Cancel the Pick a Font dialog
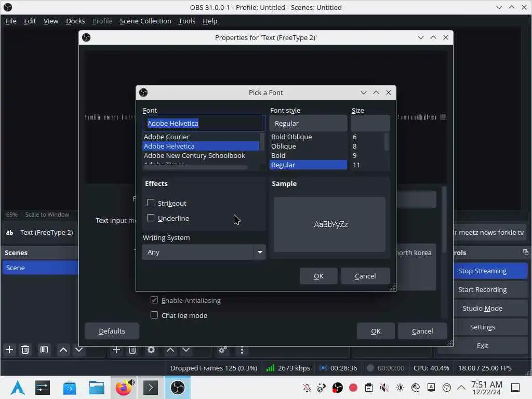 click(x=365, y=276)
